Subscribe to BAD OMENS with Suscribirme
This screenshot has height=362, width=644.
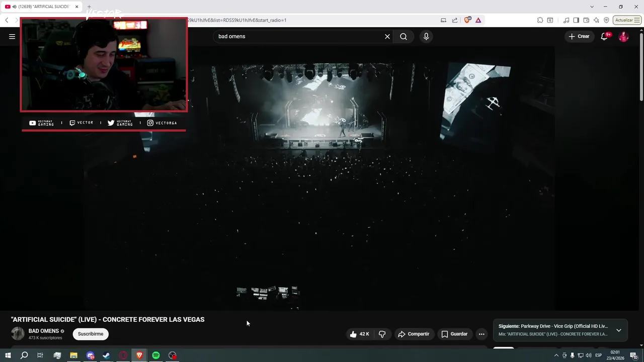[91, 334]
